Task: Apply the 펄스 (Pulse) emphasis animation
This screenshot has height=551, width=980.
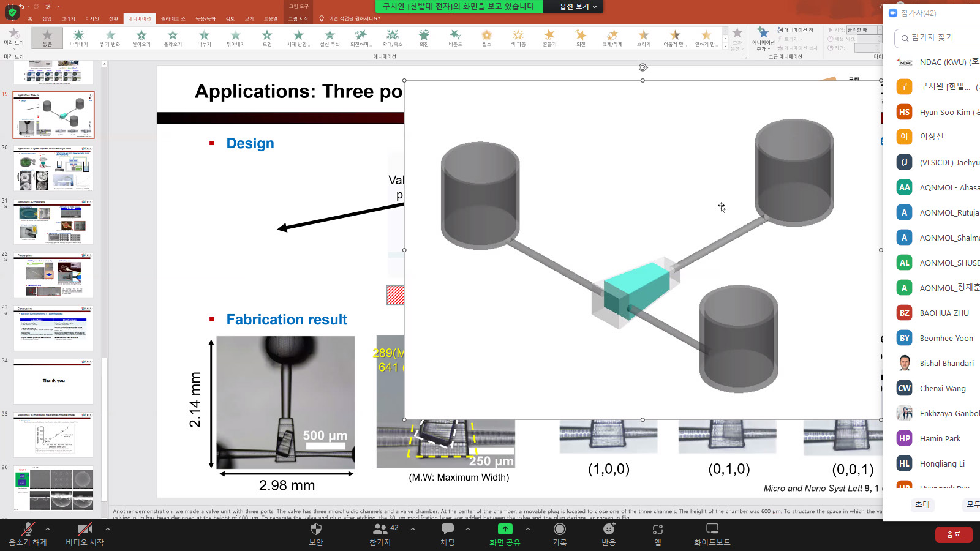Action: (x=487, y=37)
